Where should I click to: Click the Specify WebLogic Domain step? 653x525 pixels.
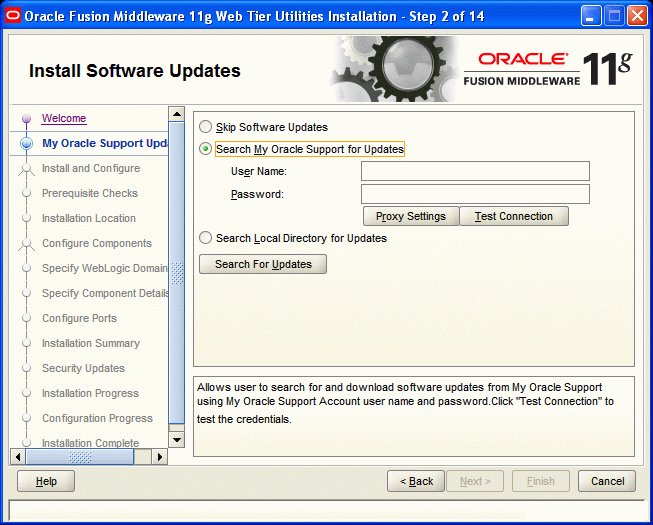105,268
